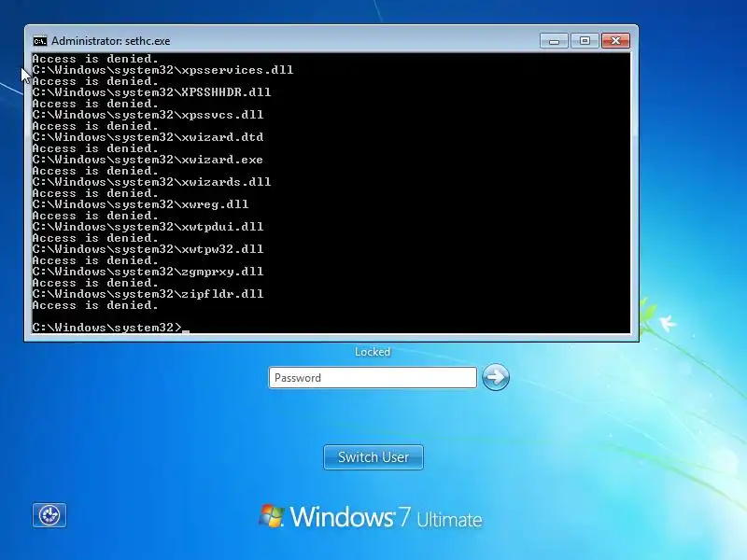Click the xwizard.dtd path line

click(x=148, y=137)
